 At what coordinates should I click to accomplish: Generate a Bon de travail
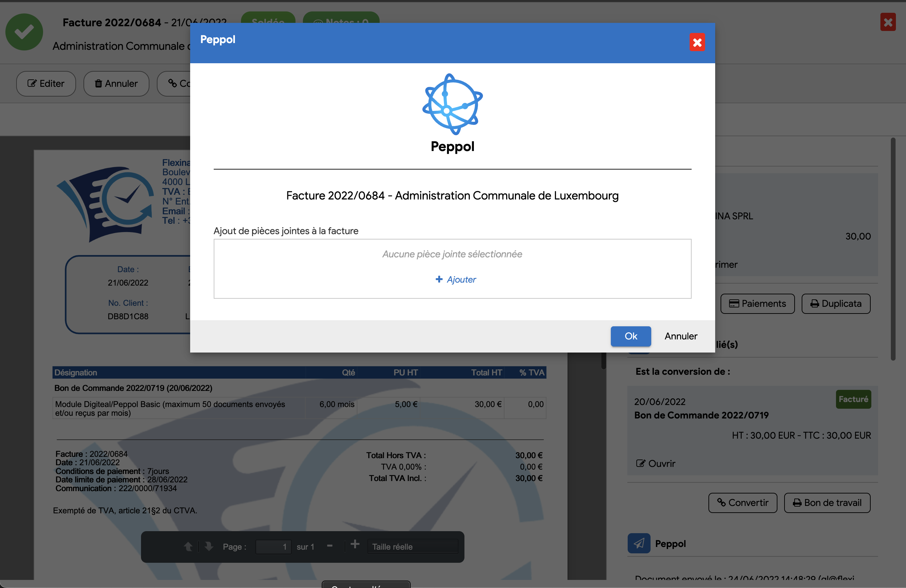click(827, 503)
